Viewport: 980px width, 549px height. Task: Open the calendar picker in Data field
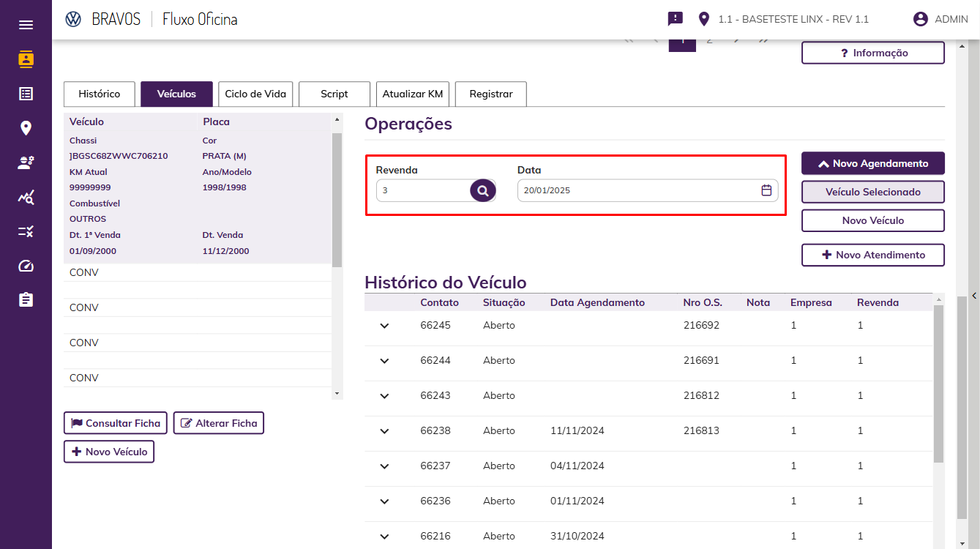click(766, 190)
